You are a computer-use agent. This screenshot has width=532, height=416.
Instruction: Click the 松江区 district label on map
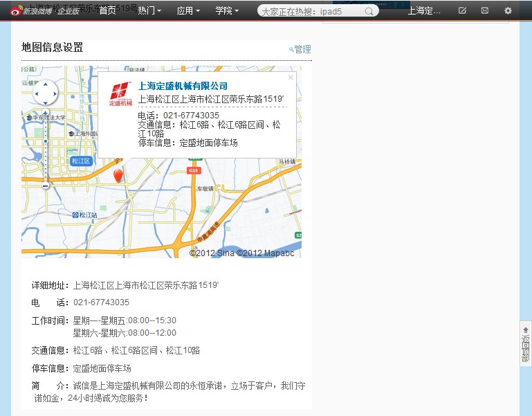[82, 161]
